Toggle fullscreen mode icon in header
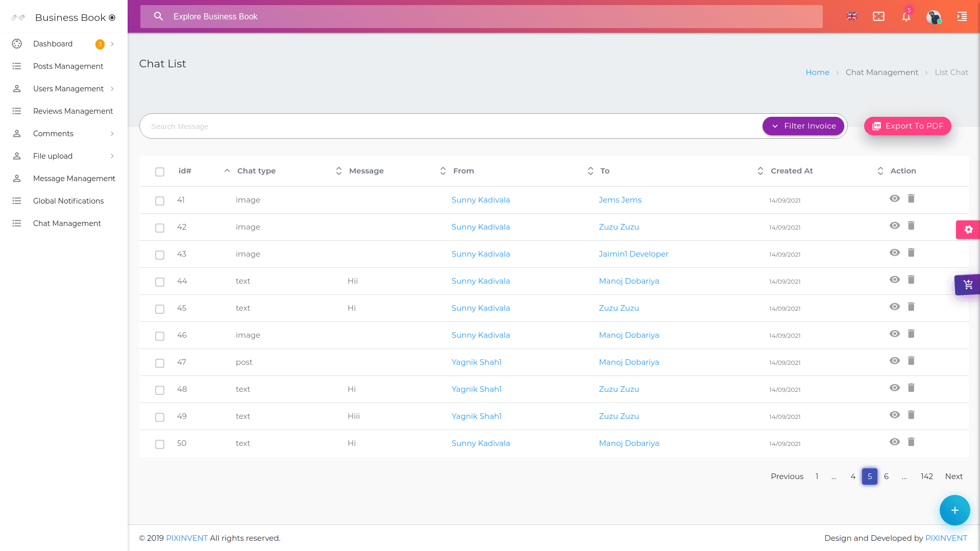 pos(878,17)
